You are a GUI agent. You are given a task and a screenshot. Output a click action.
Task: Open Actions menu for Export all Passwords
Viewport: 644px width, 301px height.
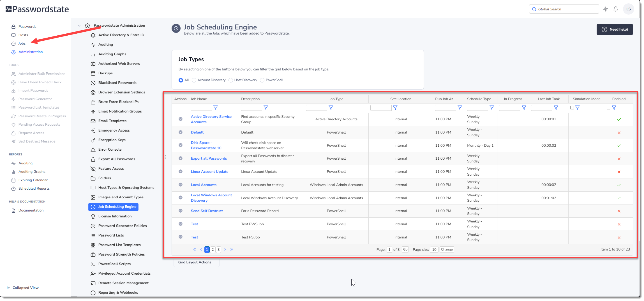(x=181, y=158)
